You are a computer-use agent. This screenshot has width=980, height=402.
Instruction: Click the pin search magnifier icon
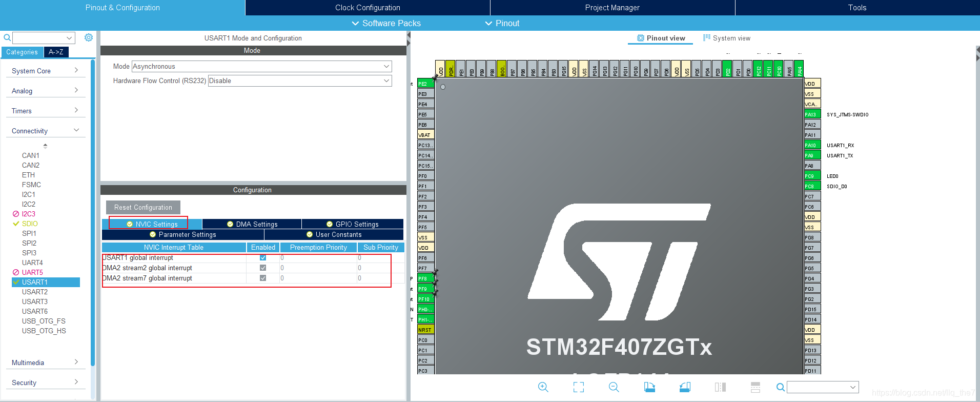click(x=781, y=387)
